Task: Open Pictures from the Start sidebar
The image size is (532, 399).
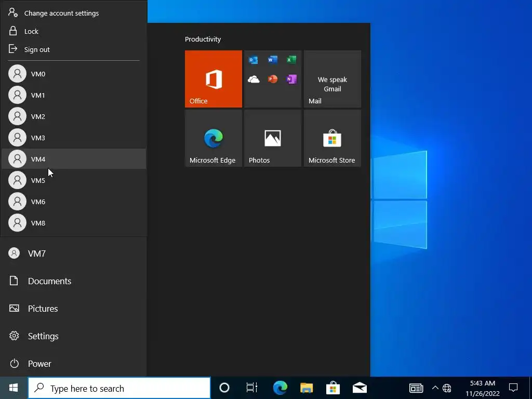Action: pos(73,309)
